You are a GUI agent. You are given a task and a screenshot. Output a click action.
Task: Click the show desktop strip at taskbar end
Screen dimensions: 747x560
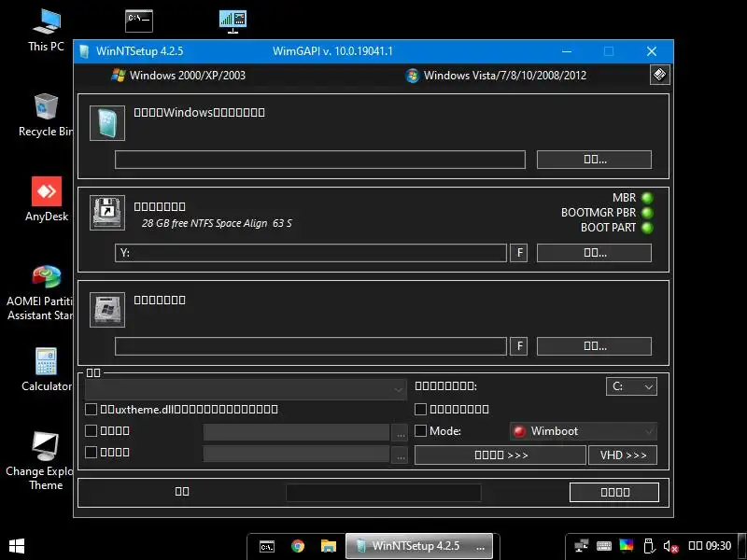[741, 546]
